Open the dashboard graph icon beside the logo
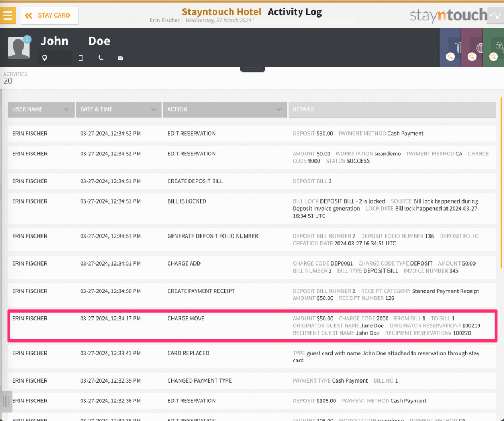 (495, 15)
